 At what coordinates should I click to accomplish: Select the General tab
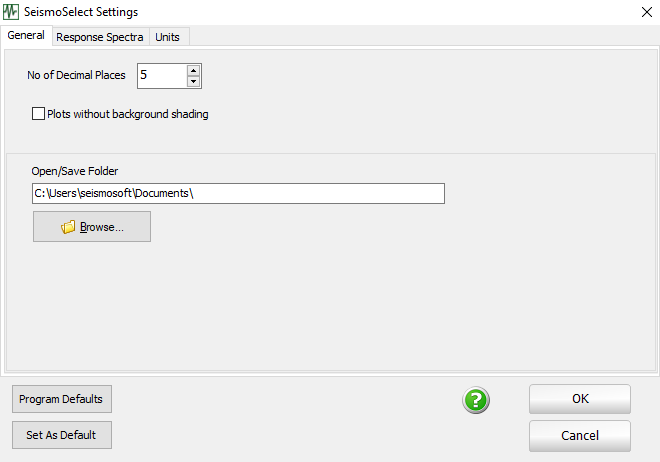pos(26,35)
